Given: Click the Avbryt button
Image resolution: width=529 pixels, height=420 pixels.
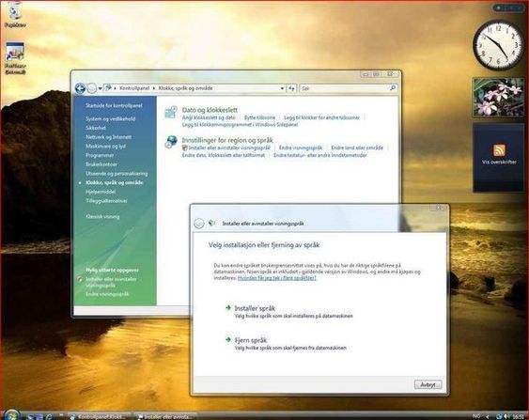Looking at the screenshot, I should click(428, 384).
